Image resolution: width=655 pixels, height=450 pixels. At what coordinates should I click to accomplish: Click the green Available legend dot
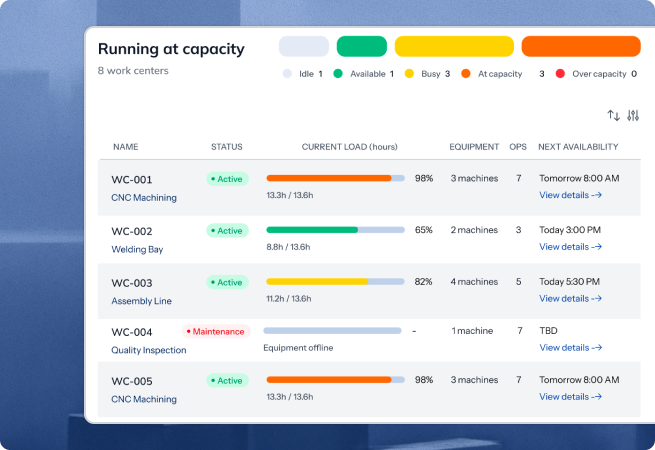338,74
